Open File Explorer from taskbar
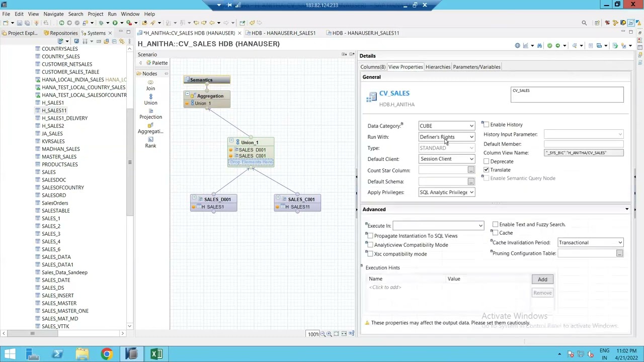 coord(82,354)
